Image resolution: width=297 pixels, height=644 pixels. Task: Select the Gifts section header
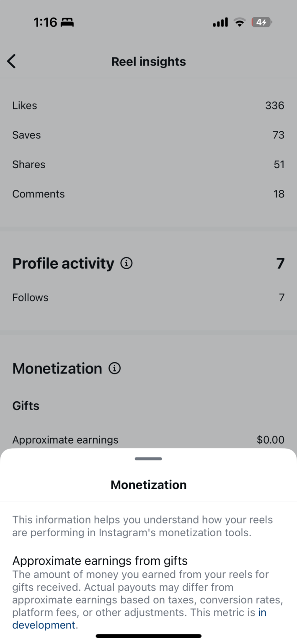coord(26,405)
